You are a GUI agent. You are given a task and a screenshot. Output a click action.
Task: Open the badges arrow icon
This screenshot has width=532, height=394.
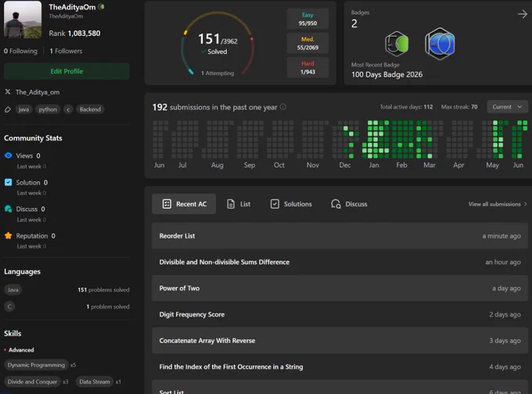click(x=522, y=14)
